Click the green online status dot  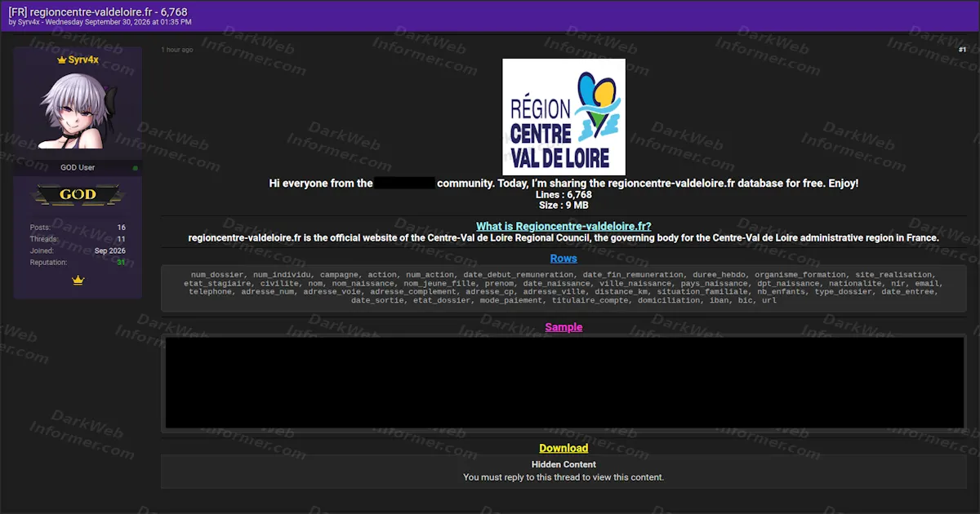click(135, 168)
